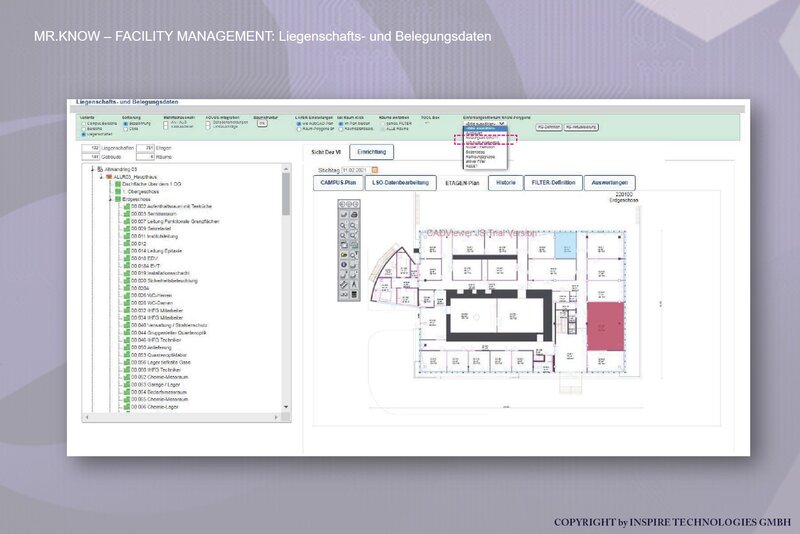Click the magnifier with T text-search icon
This screenshot has width=800, height=534.
354,255
